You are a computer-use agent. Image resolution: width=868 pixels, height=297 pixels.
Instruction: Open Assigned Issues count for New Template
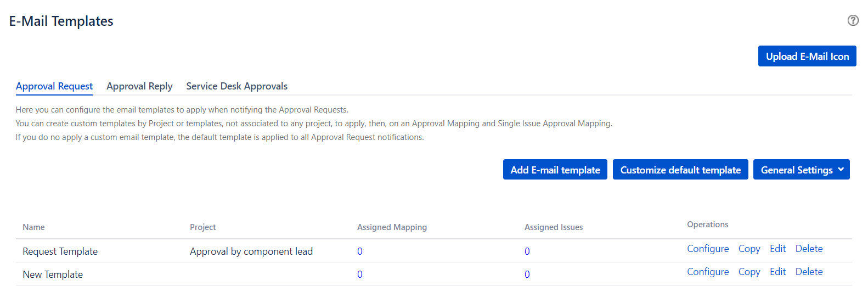click(x=527, y=274)
